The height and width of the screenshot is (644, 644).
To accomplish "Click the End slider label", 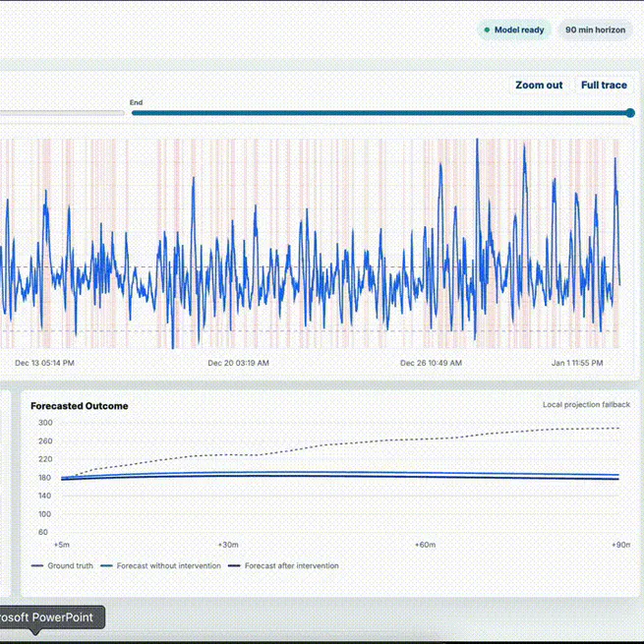I will pos(136,102).
